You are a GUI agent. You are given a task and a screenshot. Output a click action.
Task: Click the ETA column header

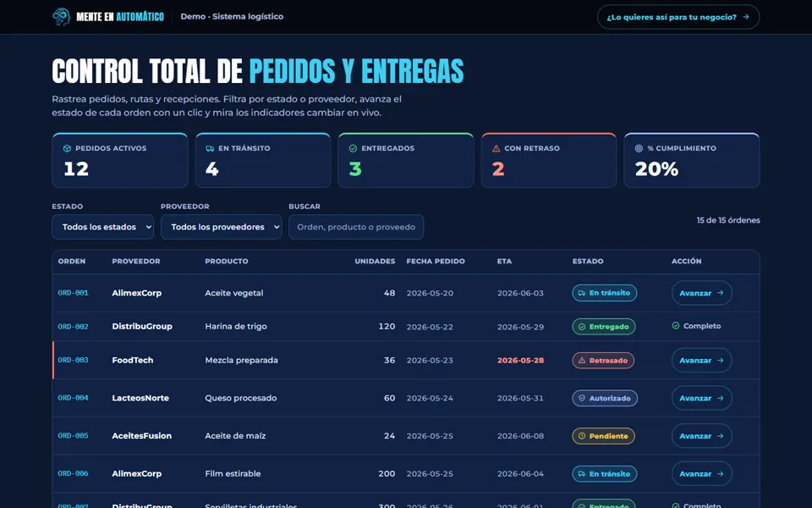click(x=504, y=262)
